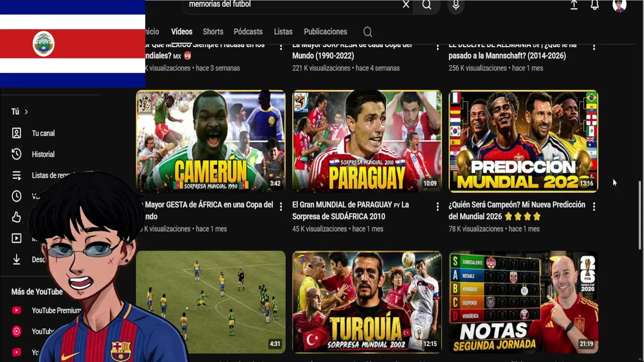The height and width of the screenshot is (362, 644).
Task: Open the ¿Quién Será Campeón? video title
Action: coord(517,211)
